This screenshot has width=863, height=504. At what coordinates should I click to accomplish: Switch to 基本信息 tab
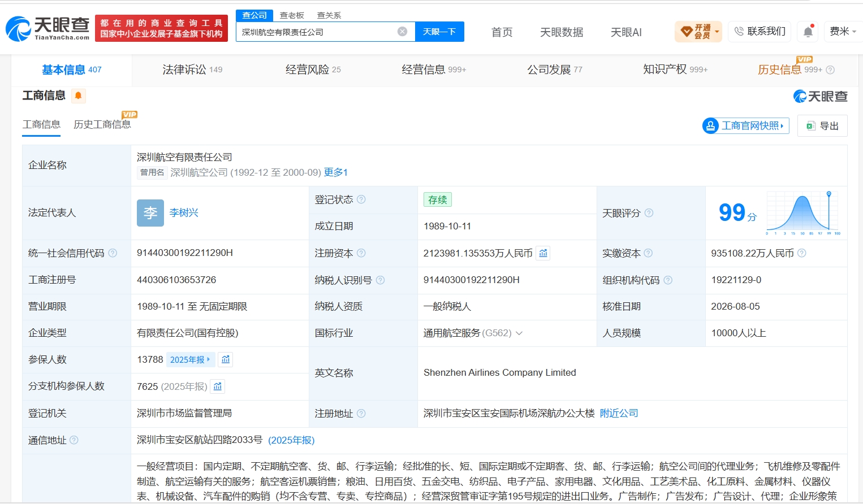click(72, 69)
